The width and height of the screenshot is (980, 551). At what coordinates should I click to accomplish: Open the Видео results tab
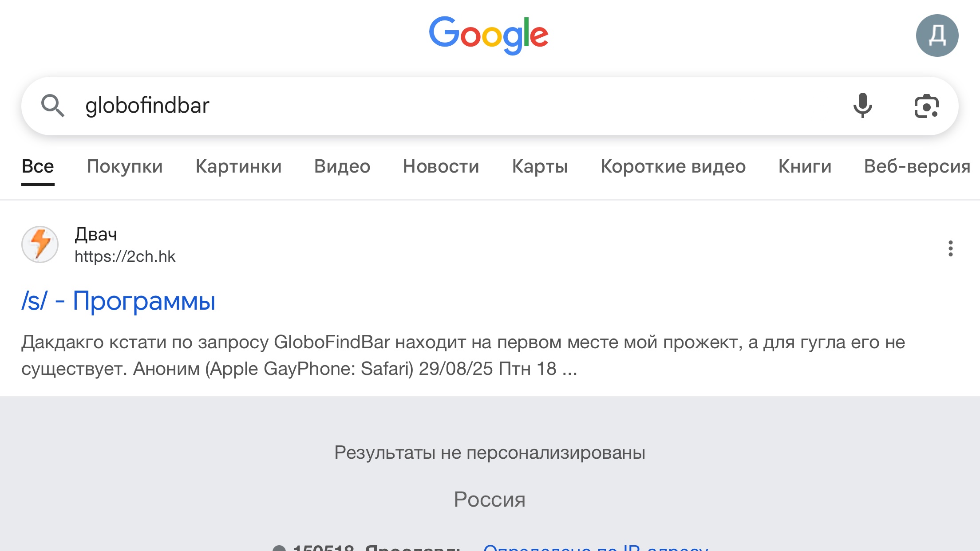pyautogui.click(x=342, y=166)
